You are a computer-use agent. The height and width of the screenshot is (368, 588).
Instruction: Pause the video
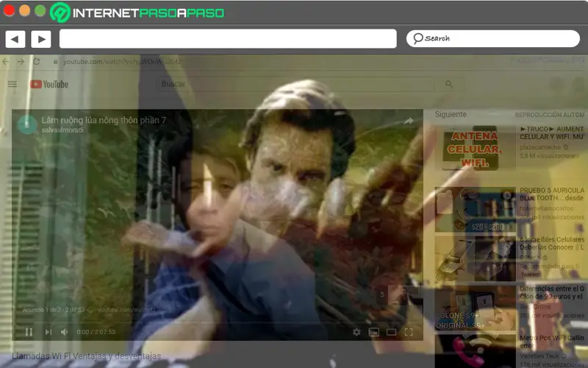click(x=29, y=332)
